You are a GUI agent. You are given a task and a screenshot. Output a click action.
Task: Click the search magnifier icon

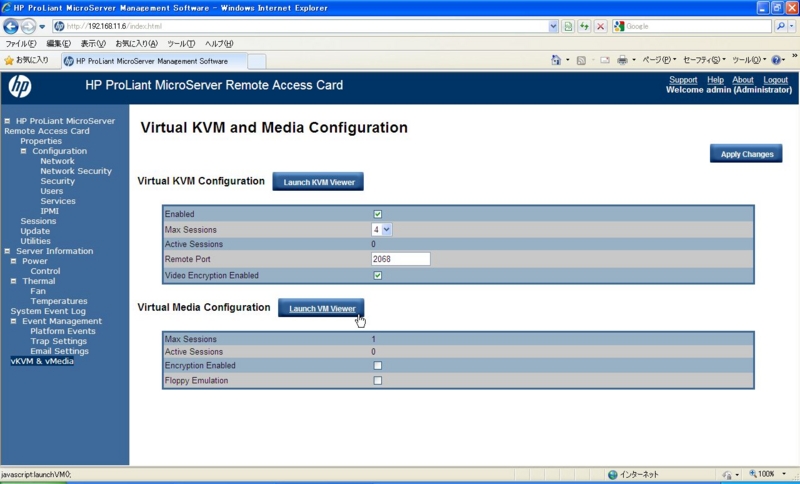[781, 27]
